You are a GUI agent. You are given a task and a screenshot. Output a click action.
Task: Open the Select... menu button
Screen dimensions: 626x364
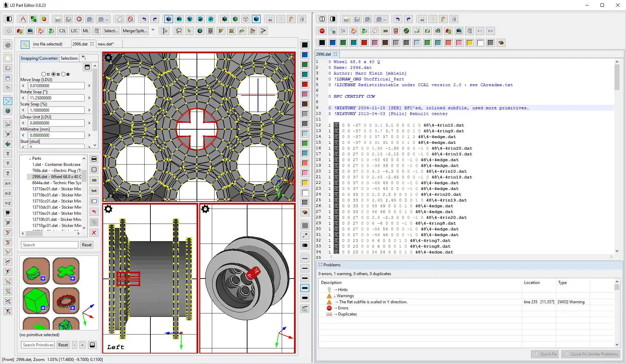pyautogui.click(x=111, y=31)
